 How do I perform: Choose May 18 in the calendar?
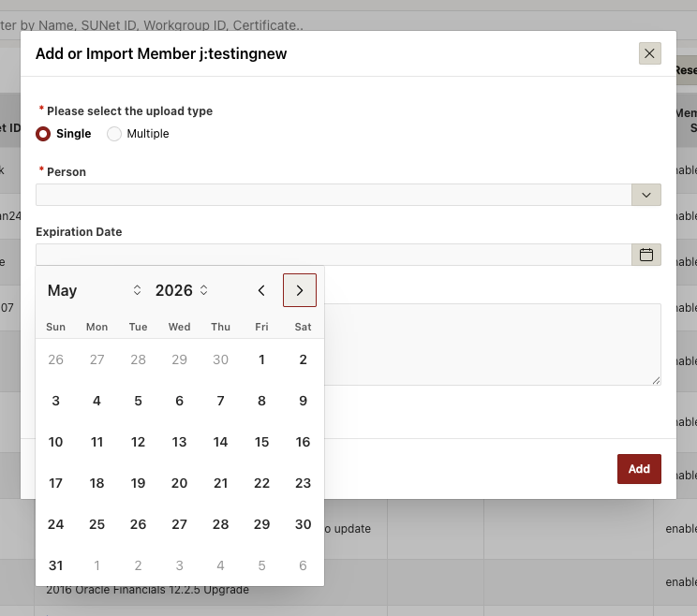tap(96, 483)
